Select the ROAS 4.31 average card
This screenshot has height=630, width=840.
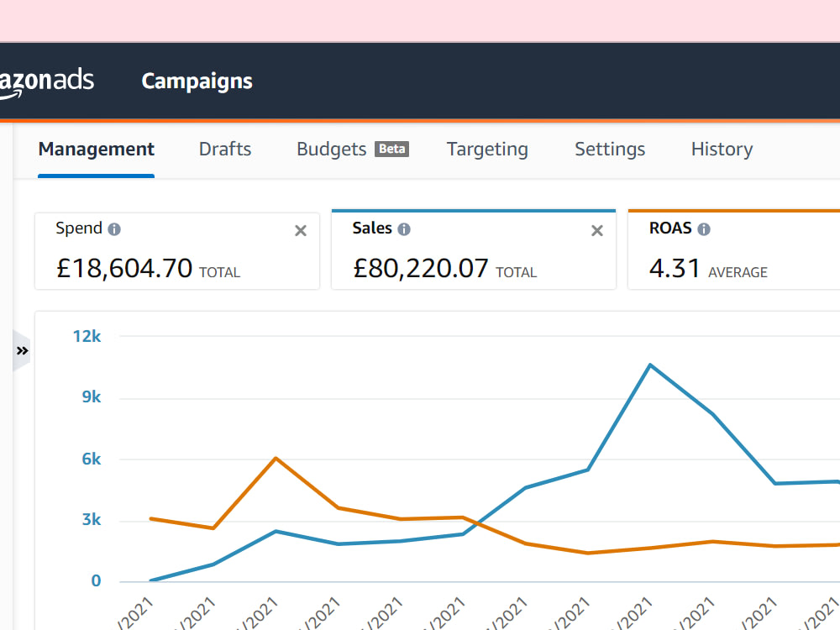[x=734, y=250]
